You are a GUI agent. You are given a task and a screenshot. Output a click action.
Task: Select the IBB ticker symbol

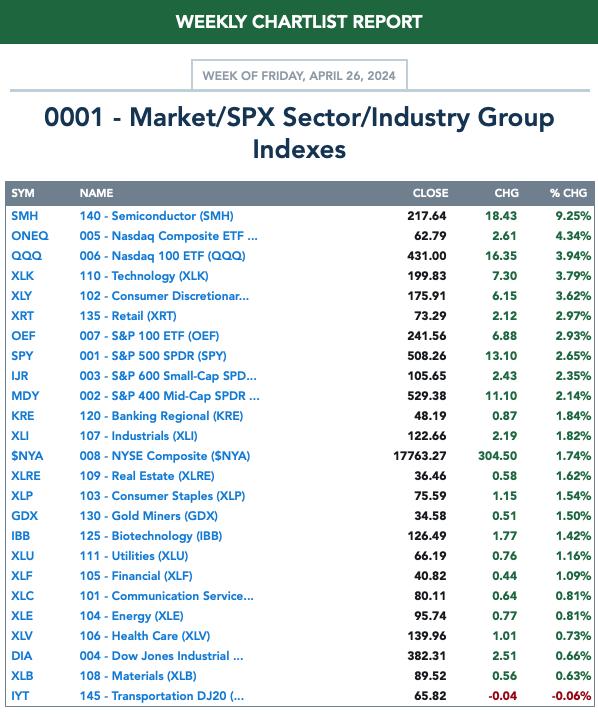[x=20, y=536]
